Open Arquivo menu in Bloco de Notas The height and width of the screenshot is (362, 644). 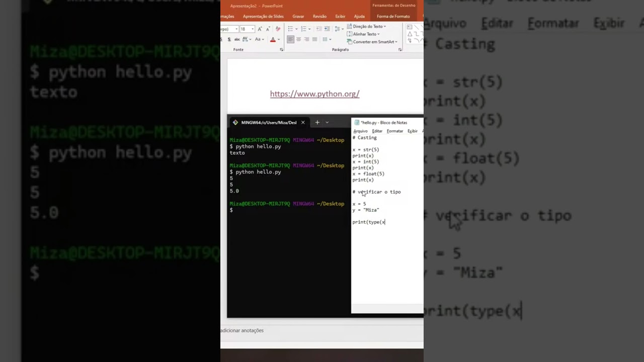pyautogui.click(x=360, y=131)
